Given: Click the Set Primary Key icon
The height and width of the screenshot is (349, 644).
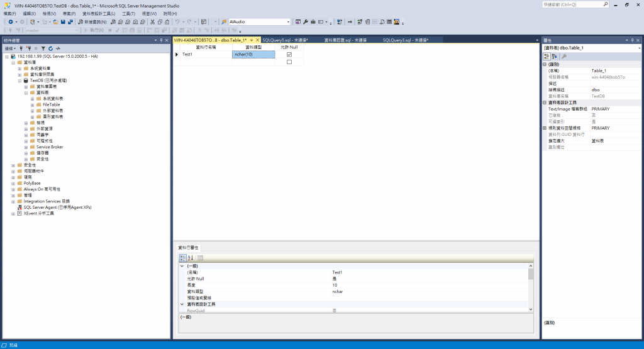Looking at the screenshot, I should point(350,22).
